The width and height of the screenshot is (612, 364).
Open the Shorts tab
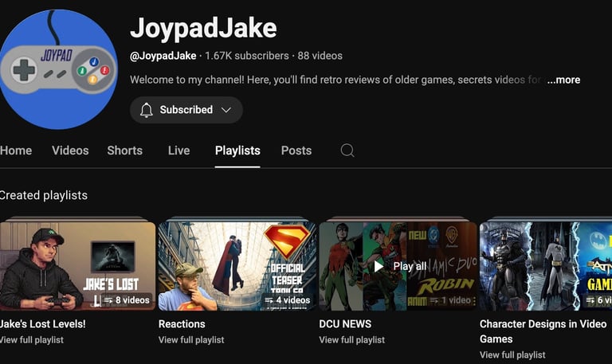[x=125, y=151]
